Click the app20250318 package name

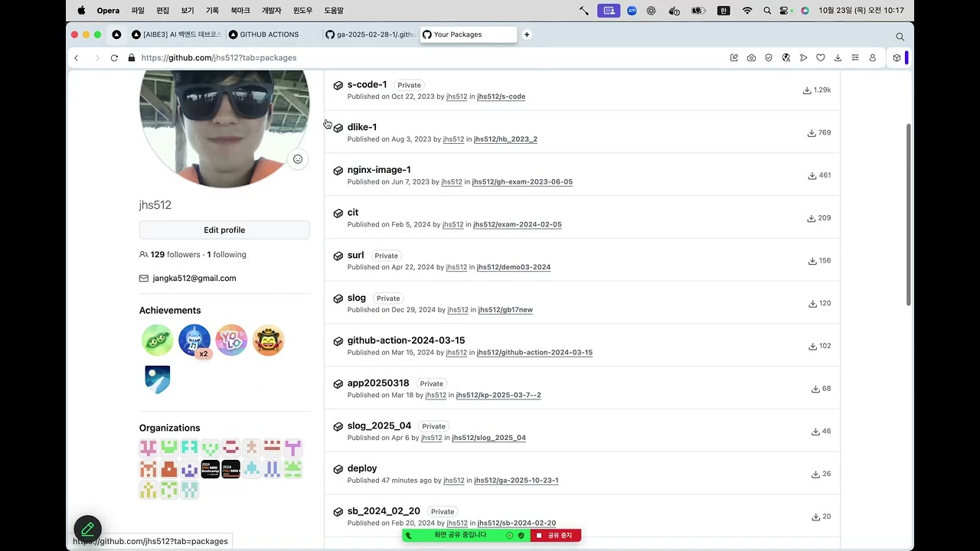click(378, 383)
